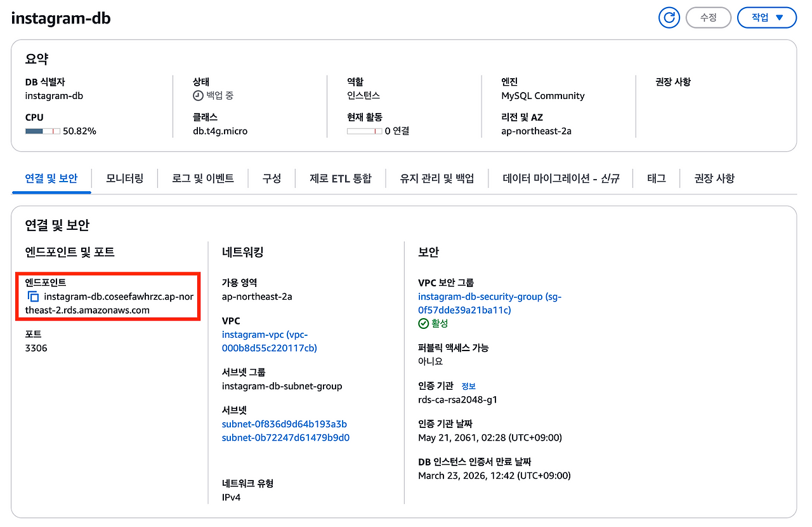Click the 권장 사항 summary heading
Screen dimensions: 812x527
pos(673,82)
